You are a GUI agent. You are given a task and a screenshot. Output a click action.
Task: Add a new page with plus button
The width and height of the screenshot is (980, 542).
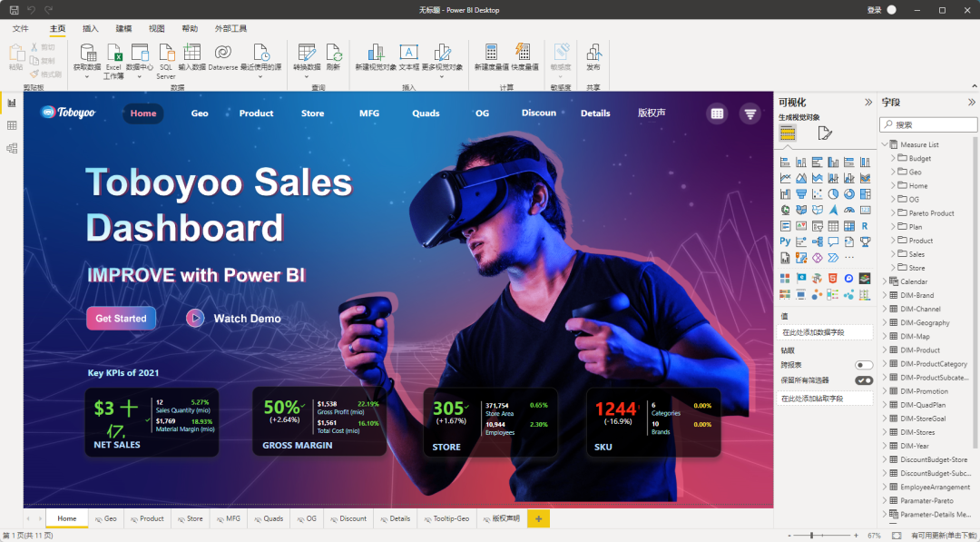(539, 518)
